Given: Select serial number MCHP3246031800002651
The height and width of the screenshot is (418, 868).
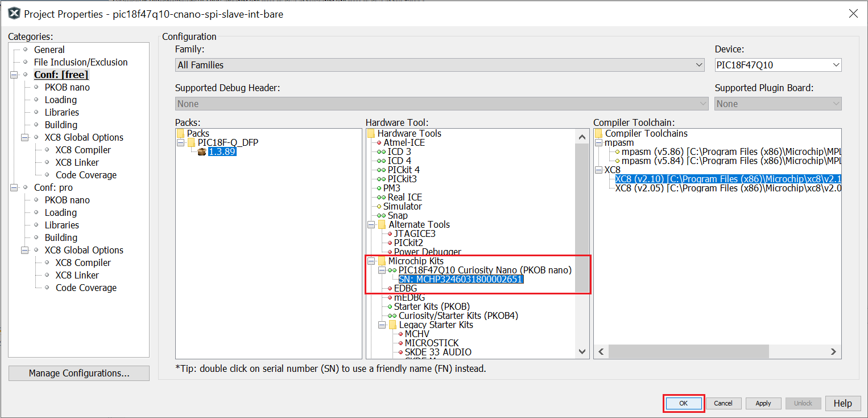Looking at the screenshot, I should (461, 279).
